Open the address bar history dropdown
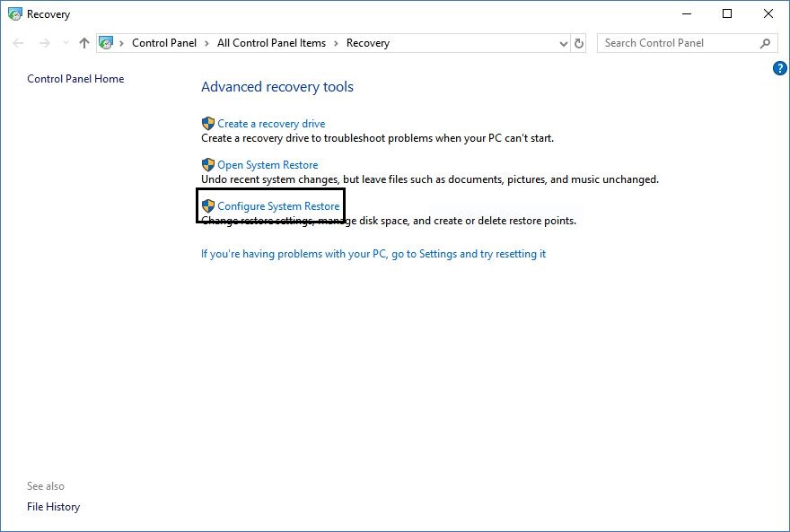Image resolution: width=790 pixels, height=532 pixels. click(563, 42)
